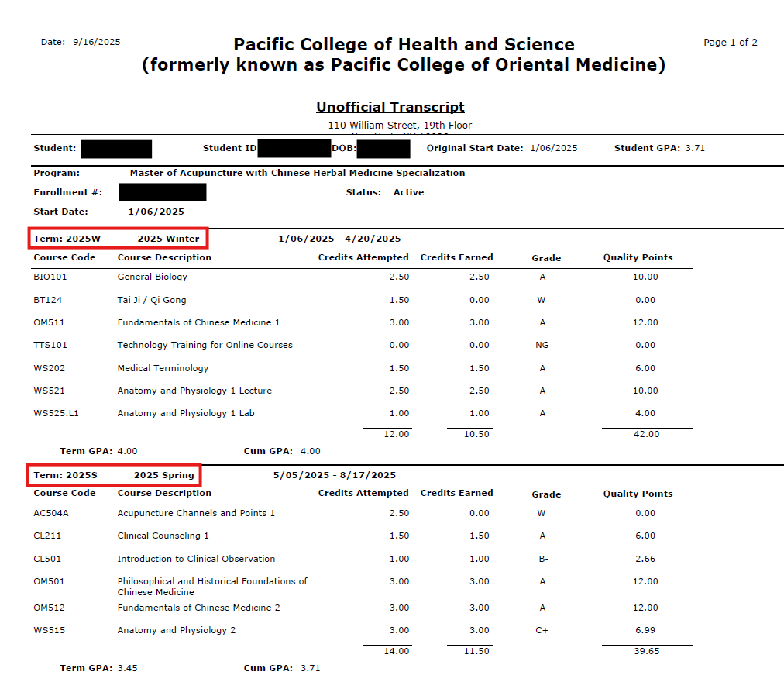Click the Date 9/16/2025 text
784x675 pixels.
(x=81, y=42)
